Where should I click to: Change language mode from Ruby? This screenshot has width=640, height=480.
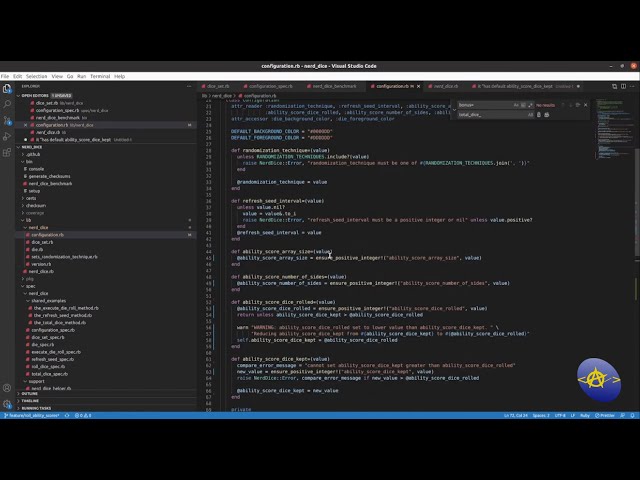click(x=585, y=415)
